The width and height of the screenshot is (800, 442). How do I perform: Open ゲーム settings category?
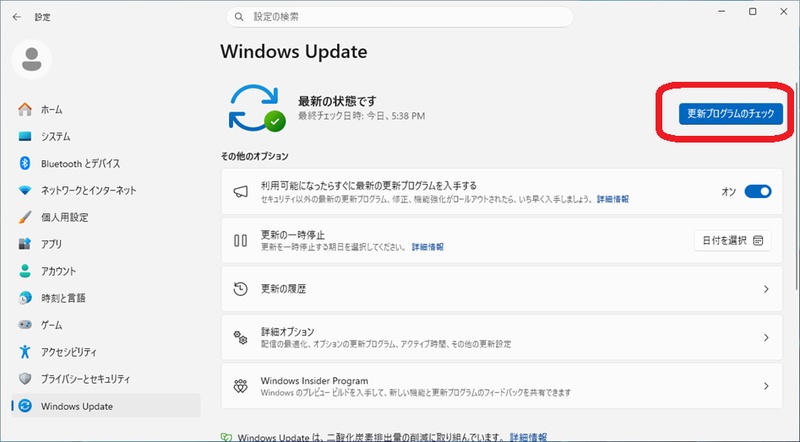106,325
